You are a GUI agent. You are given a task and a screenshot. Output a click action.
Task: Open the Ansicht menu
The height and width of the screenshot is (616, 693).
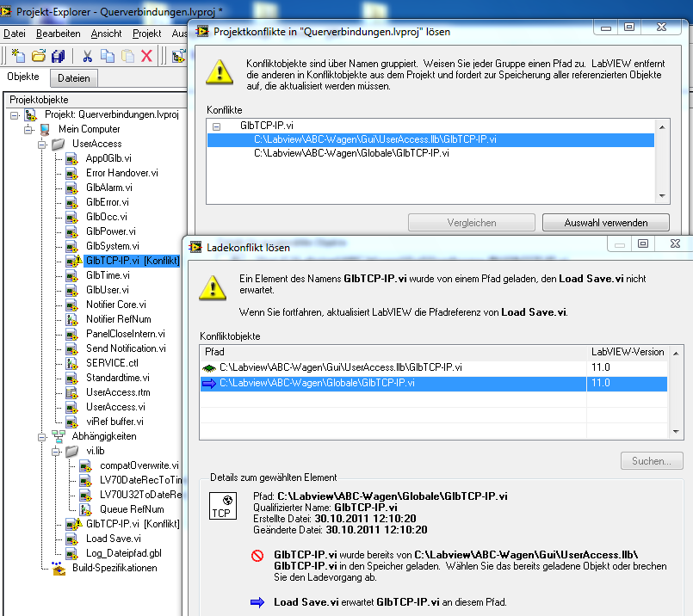(106, 34)
